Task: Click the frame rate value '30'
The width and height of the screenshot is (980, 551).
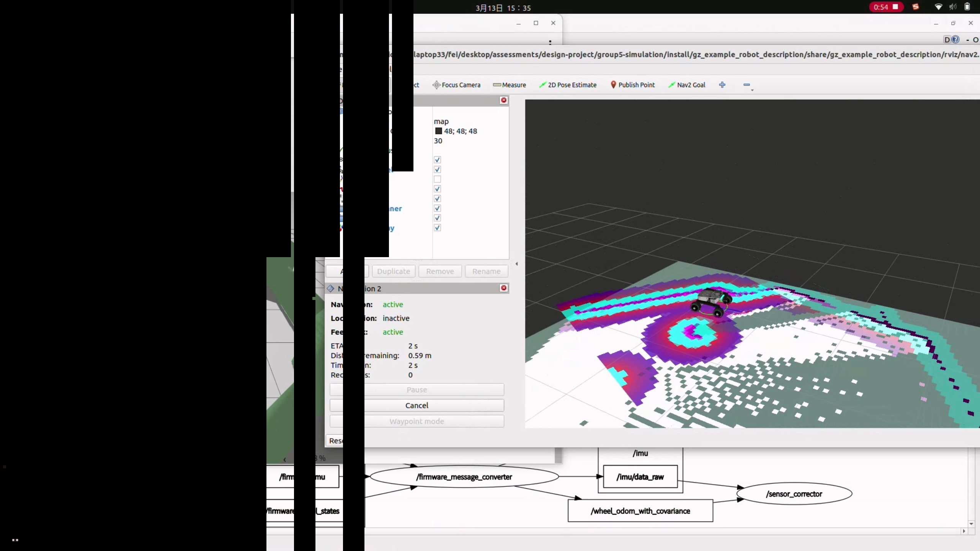Action: coord(438,141)
